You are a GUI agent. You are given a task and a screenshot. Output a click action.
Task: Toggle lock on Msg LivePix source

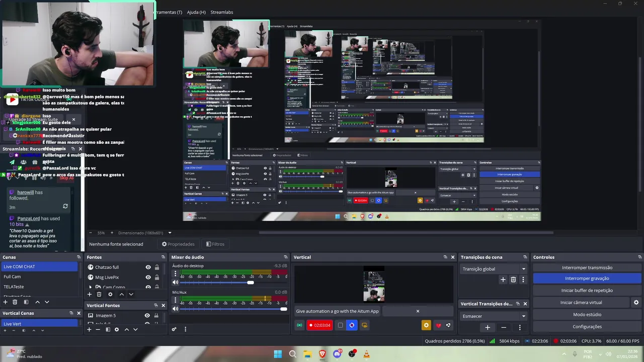(x=157, y=277)
